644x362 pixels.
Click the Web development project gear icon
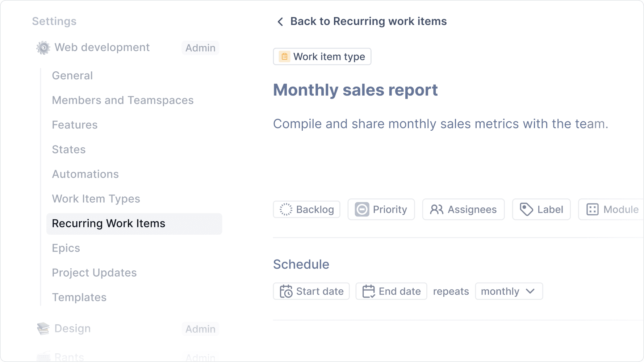coord(43,47)
